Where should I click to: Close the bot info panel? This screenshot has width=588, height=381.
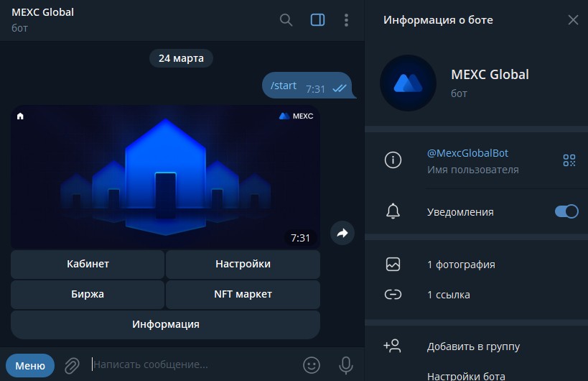click(573, 20)
